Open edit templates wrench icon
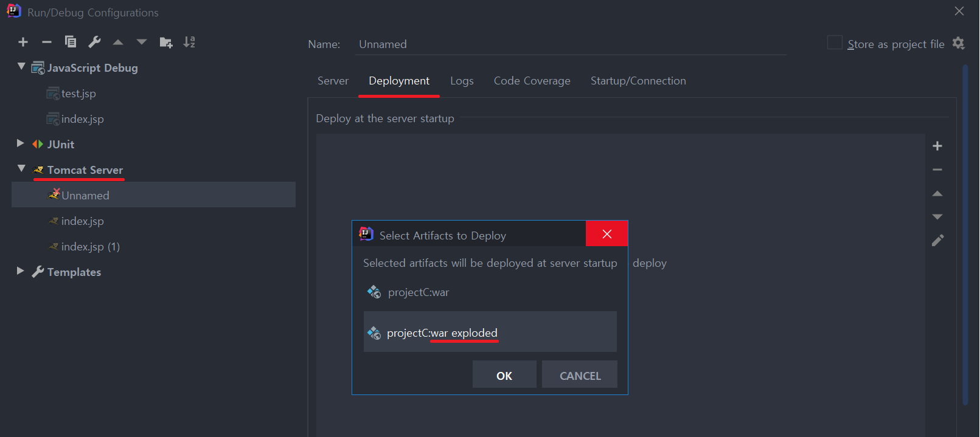 (x=94, y=42)
